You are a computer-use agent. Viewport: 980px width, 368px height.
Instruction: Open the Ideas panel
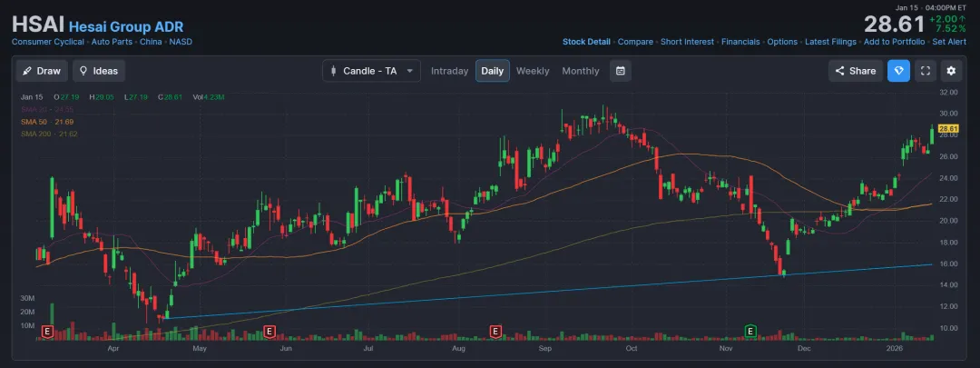[99, 71]
